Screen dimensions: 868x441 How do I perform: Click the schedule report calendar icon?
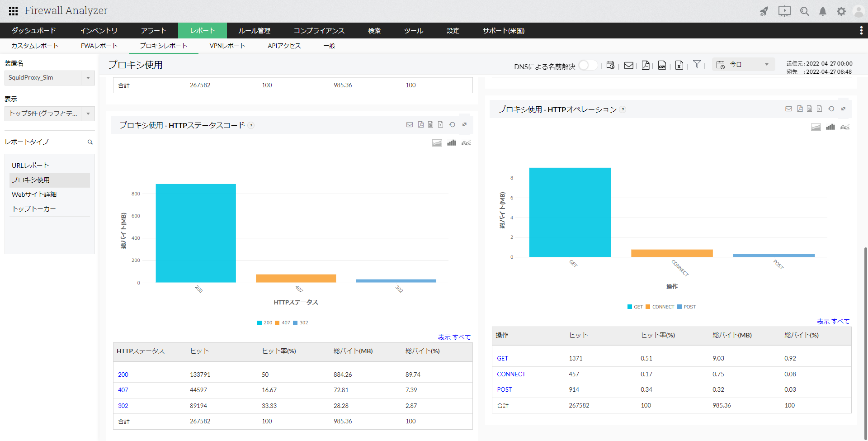[610, 66]
